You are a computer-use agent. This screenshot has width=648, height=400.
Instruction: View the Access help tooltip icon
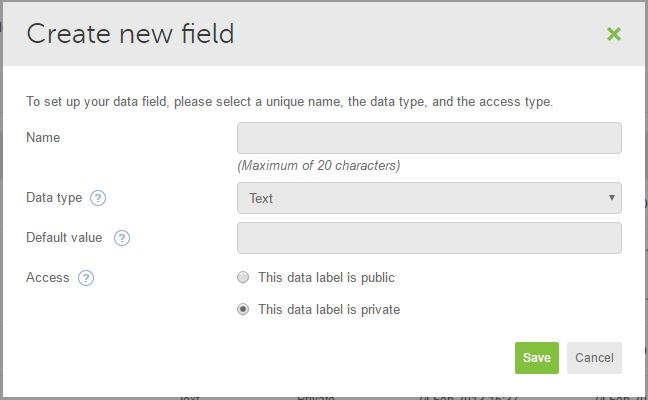[x=86, y=278]
